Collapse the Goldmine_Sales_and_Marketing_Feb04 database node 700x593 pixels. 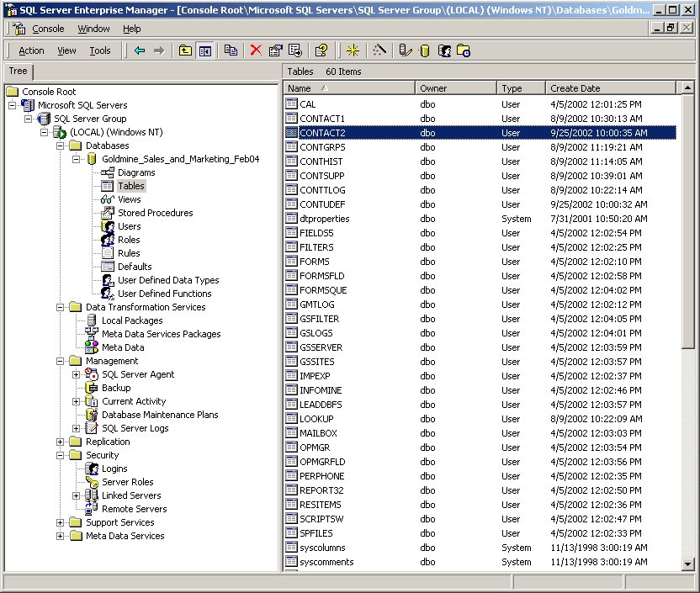click(77, 159)
